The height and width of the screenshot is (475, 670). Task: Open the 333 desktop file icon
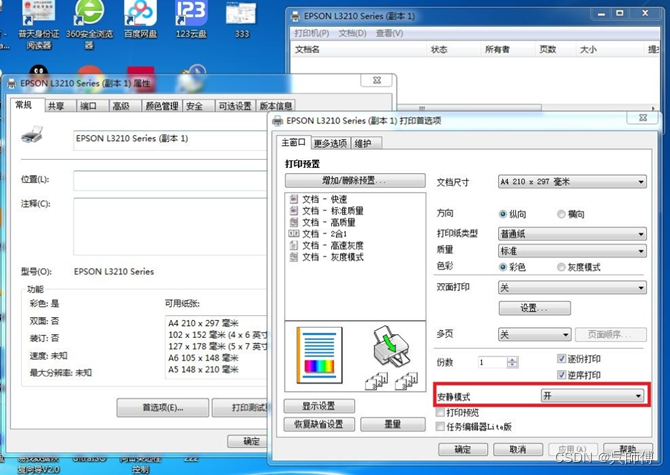241,19
